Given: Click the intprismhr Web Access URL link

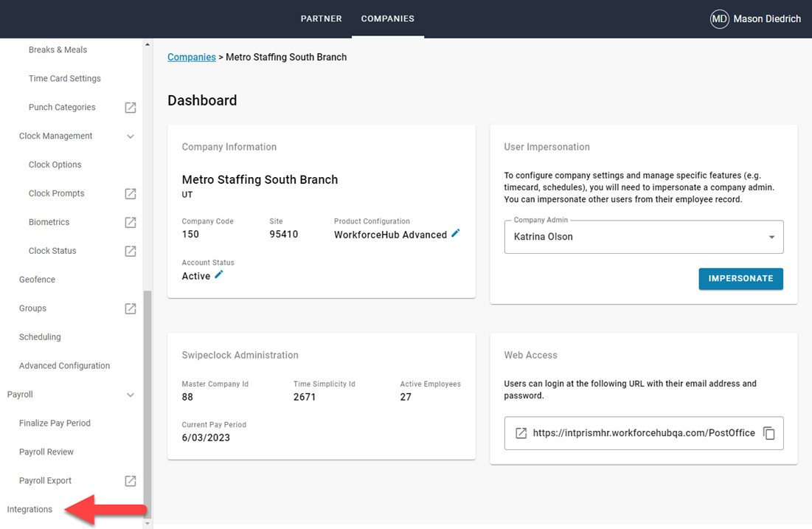Looking at the screenshot, I should coord(642,433).
